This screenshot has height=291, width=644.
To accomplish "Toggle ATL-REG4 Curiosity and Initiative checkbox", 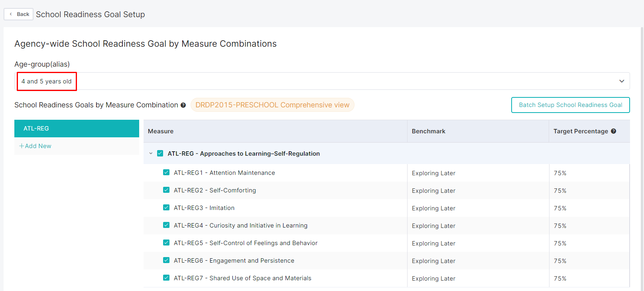I will [x=166, y=225].
